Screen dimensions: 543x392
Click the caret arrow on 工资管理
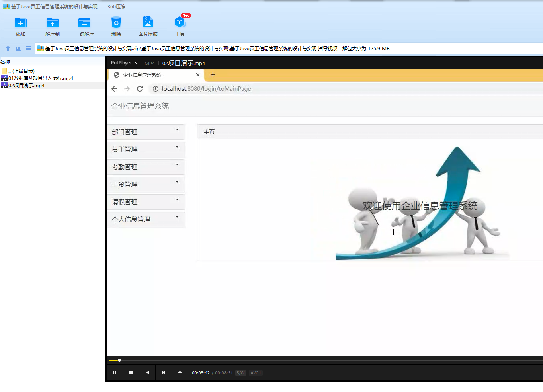[x=177, y=182]
